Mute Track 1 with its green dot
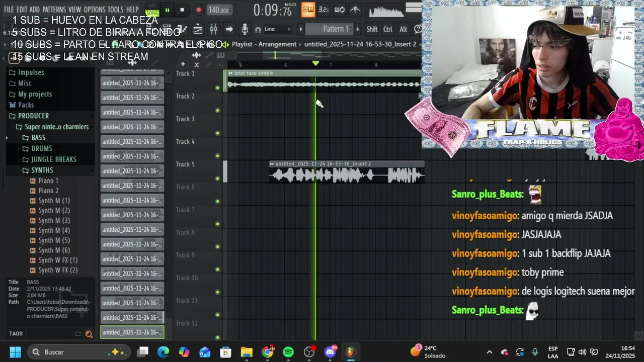The image size is (644, 362). click(x=217, y=88)
